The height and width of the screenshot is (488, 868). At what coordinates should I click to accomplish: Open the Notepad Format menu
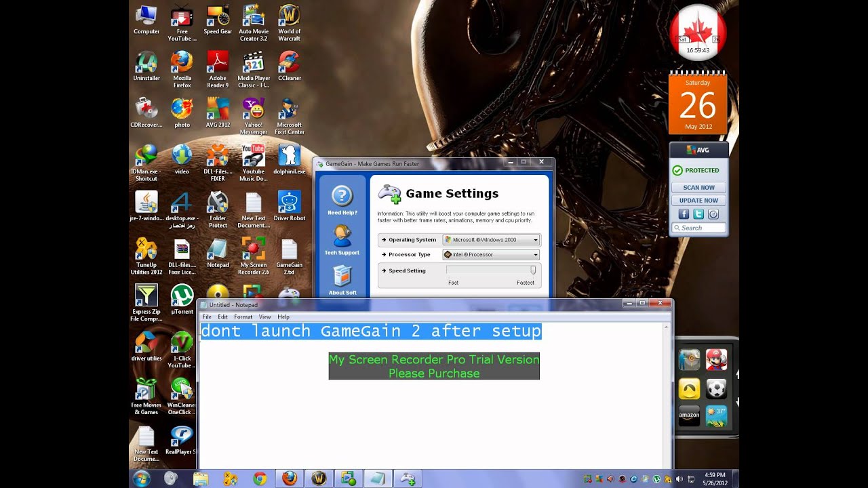[x=243, y=317]
